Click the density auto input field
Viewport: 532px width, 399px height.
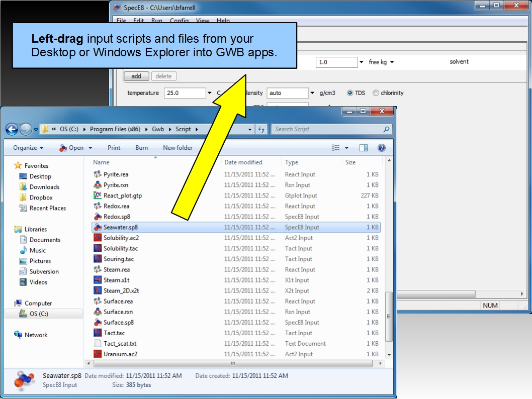coord(288,93)
